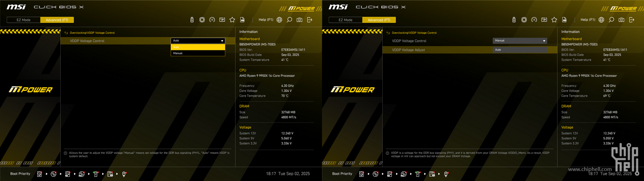Open speedometer performance icon in right BIOS screen
644x181 pixels.
click(x=534, y=20)
